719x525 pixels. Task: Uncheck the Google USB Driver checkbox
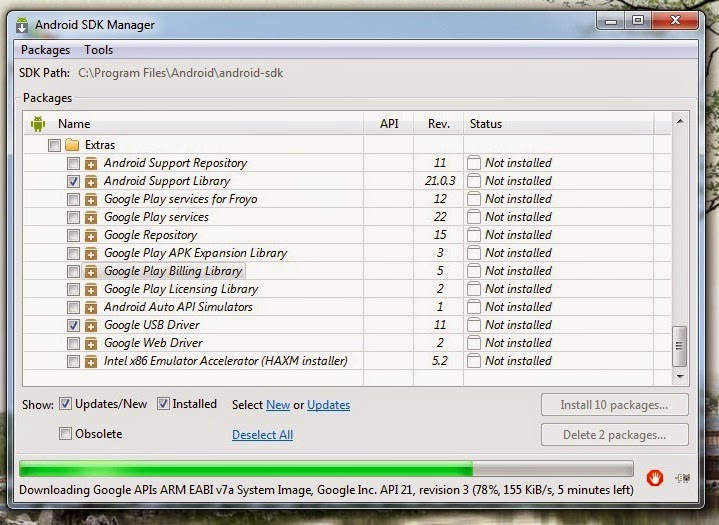(x=73, y=325)
